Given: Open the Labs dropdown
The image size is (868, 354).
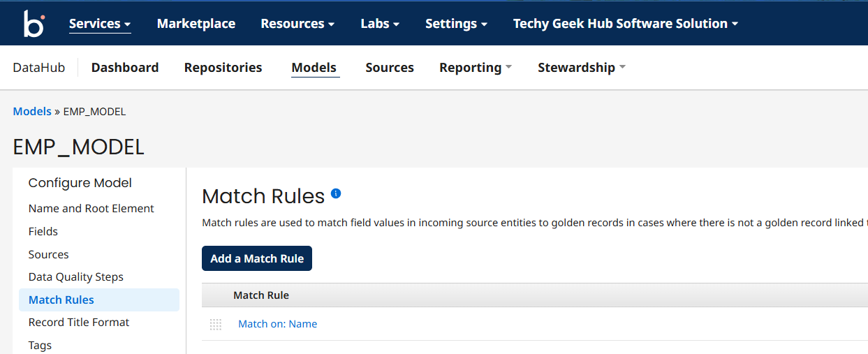Looking at the screenshot, I should point(380,24).
